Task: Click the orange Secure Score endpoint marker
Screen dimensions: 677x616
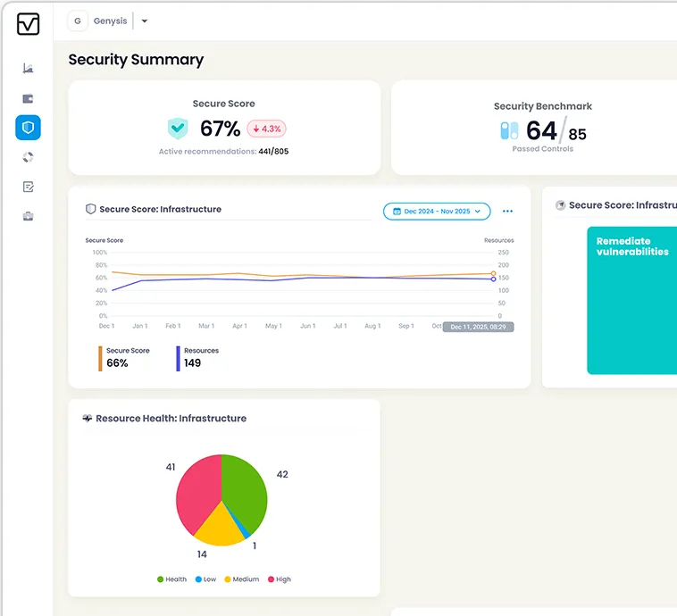Action: click(493, 273)
